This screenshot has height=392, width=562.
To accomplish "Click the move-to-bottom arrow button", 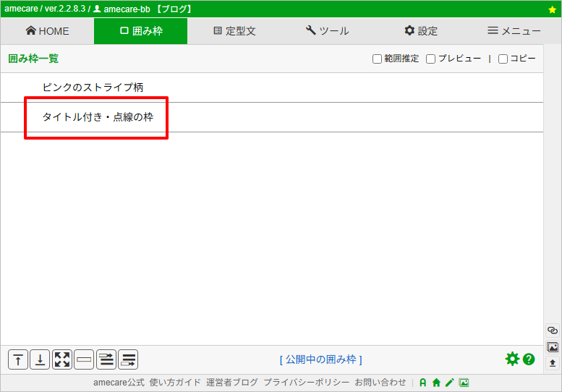I will click(x=41, y=359).
